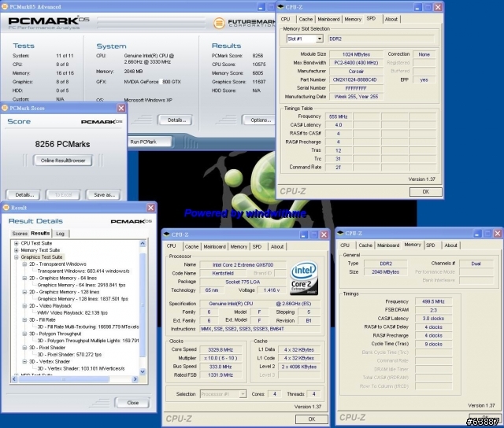Close the Result details window
Image resolution: width=504 pixels, height=428 pixels.
[x=150, y=208]
